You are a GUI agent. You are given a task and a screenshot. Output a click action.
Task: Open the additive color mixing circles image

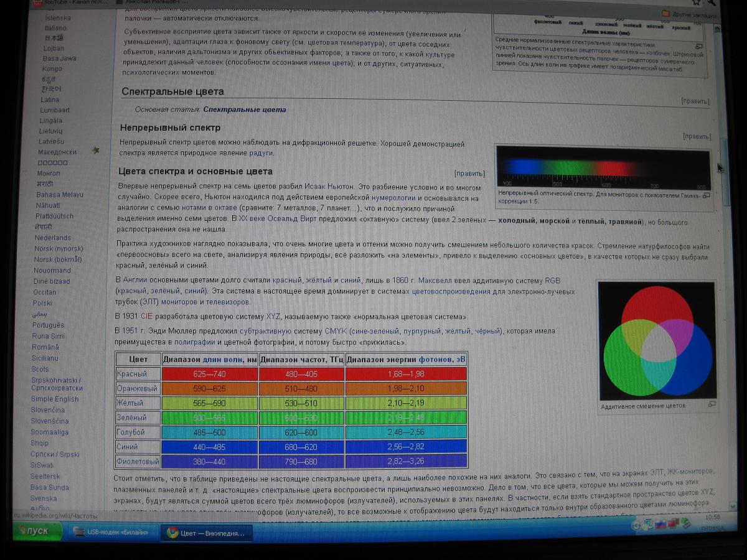657,341
